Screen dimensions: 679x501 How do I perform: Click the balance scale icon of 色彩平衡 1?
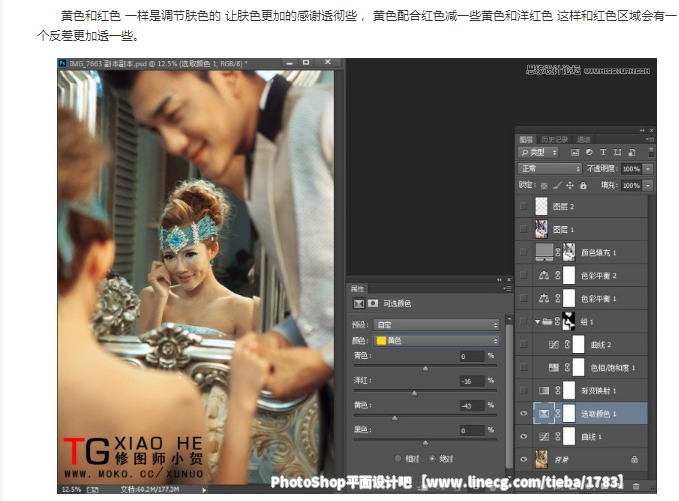[x=544, y=298]
